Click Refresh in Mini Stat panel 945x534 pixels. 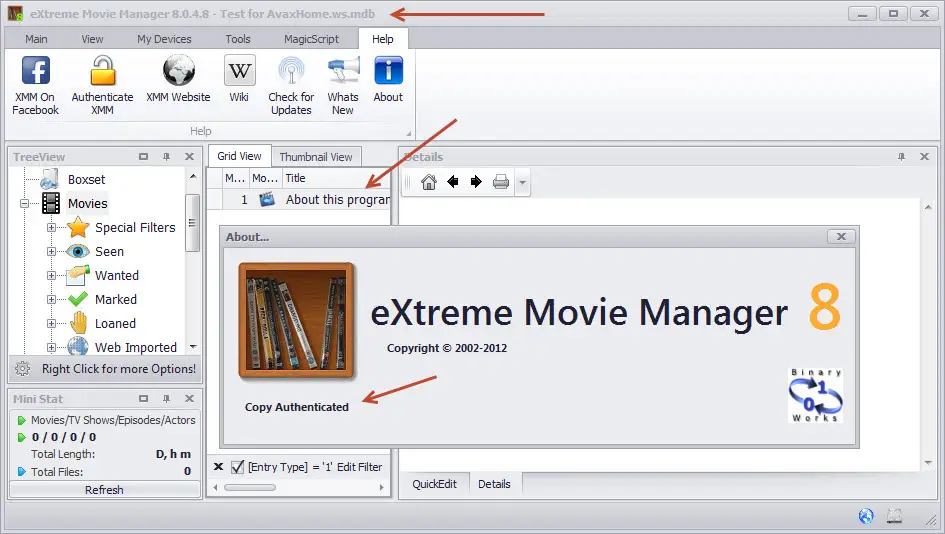(x=105, y=490)
